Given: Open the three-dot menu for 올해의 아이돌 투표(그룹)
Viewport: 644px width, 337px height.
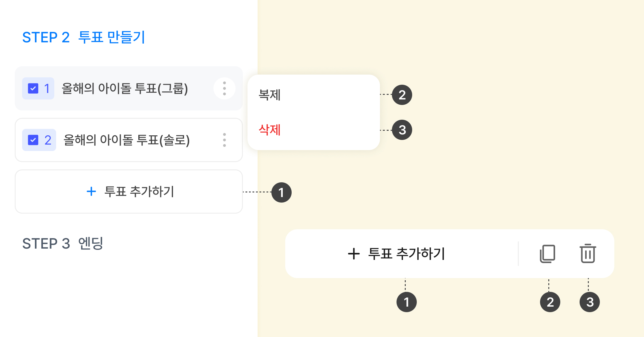Looking at the screenshot, I should click(x=224, y=88).
